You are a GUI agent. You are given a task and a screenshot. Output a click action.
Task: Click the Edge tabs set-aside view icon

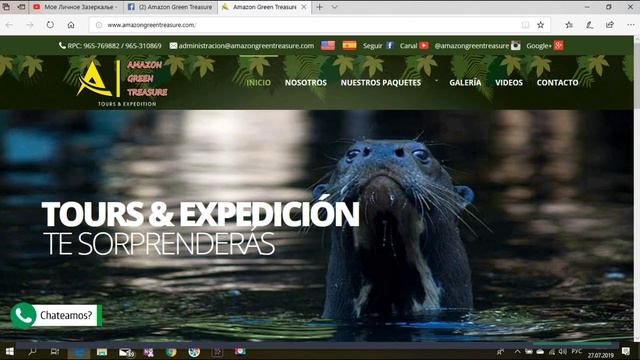6,7
